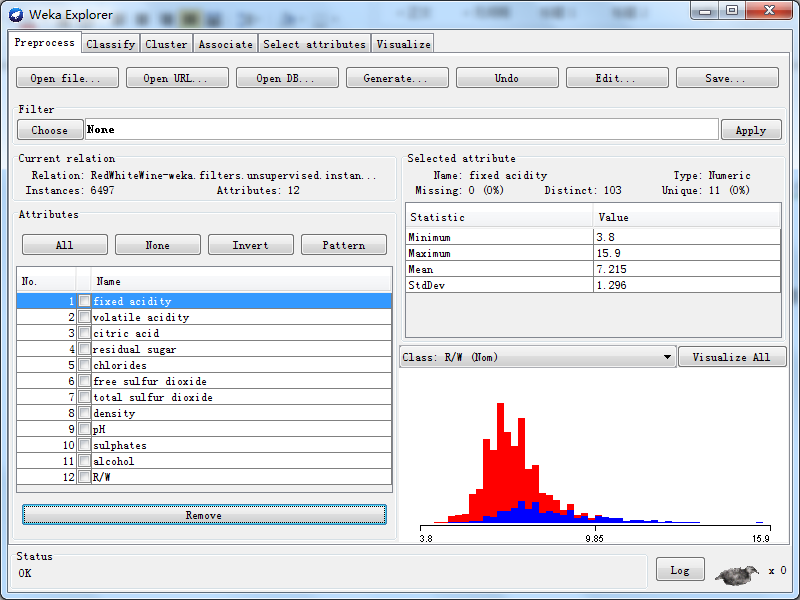Check the citric acid checkbox

[85, 333]
